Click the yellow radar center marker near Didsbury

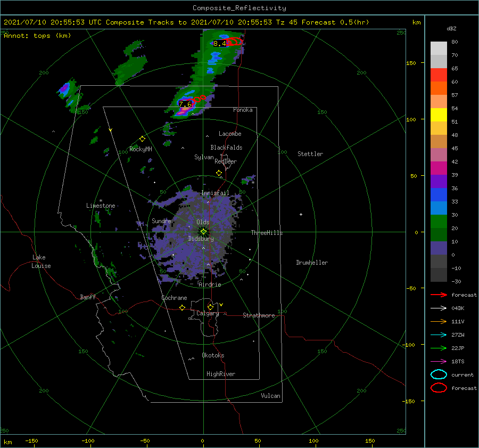pos(203,232)
